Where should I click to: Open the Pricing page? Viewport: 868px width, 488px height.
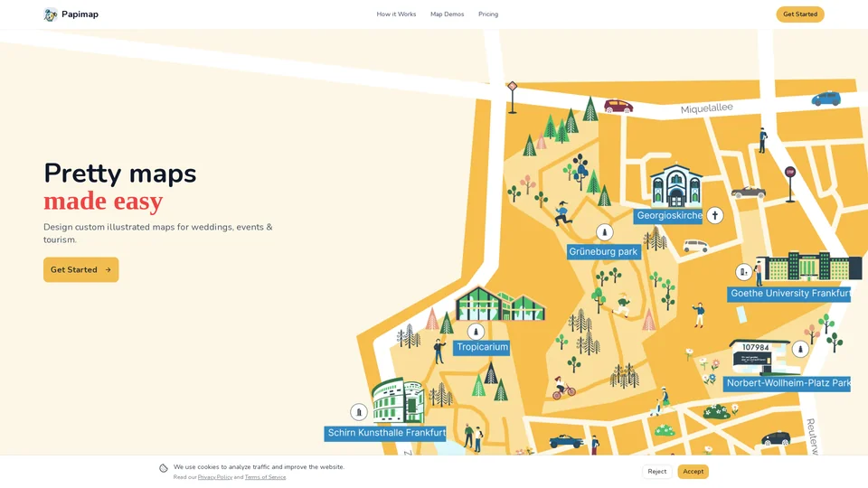[487, 14]
